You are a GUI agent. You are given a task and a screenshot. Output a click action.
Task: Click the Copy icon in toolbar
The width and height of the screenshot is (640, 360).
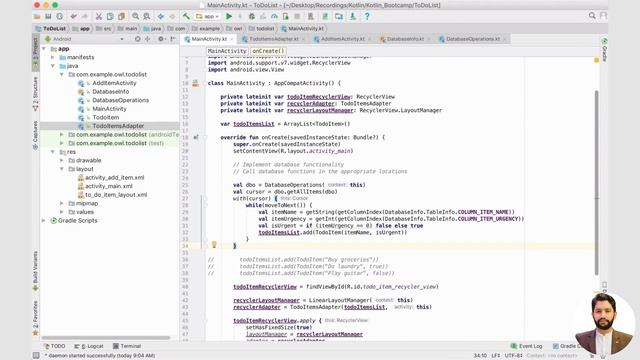(x=110, y=16)
